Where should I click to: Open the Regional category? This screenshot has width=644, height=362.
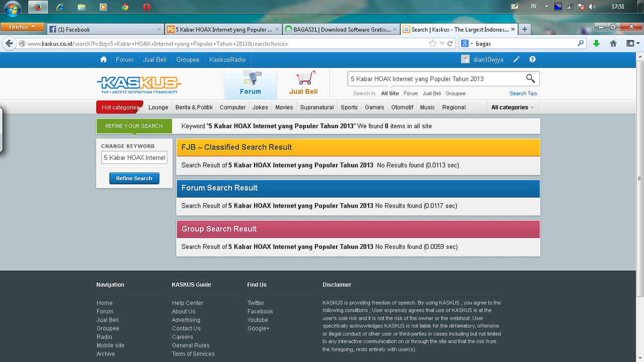click(454, 107)
